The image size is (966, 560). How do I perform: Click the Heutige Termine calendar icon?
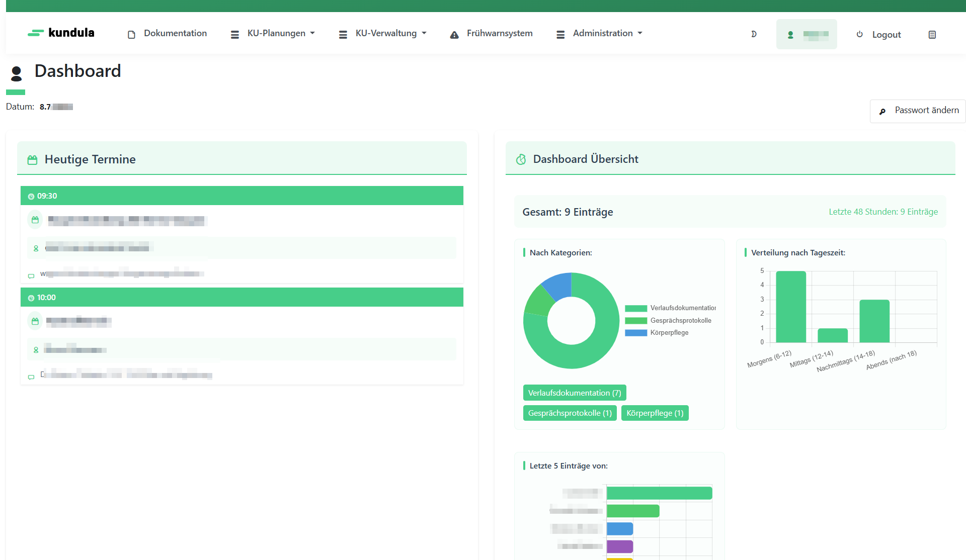[33, 160]
